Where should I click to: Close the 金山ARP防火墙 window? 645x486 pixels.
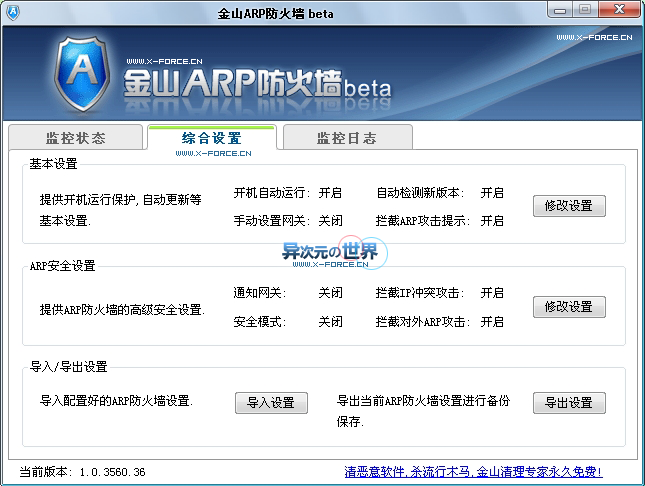click(x=619, y=10)
